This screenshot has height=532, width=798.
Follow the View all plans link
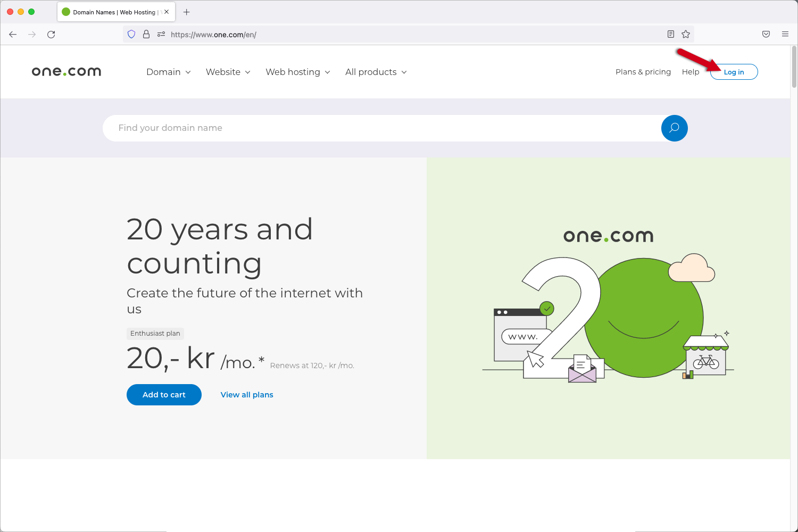click(x=247, y=395)
